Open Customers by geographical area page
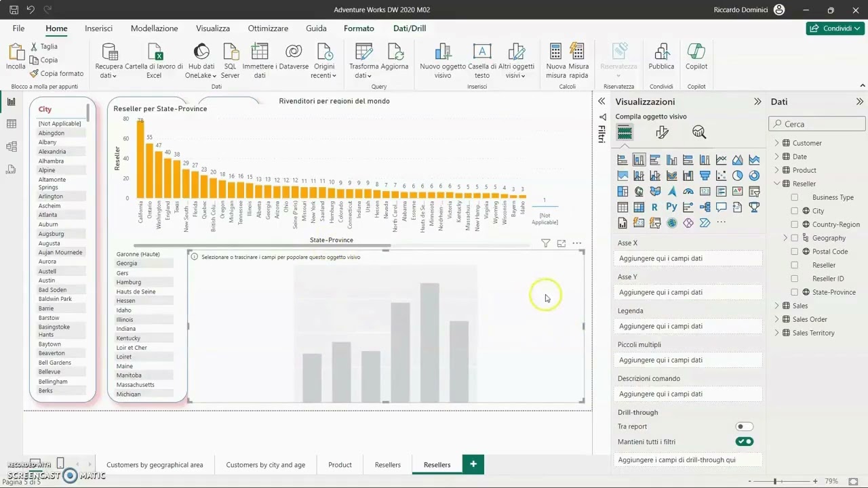Image resolution: width=868 pixels, height=488 pixels. 155,465
